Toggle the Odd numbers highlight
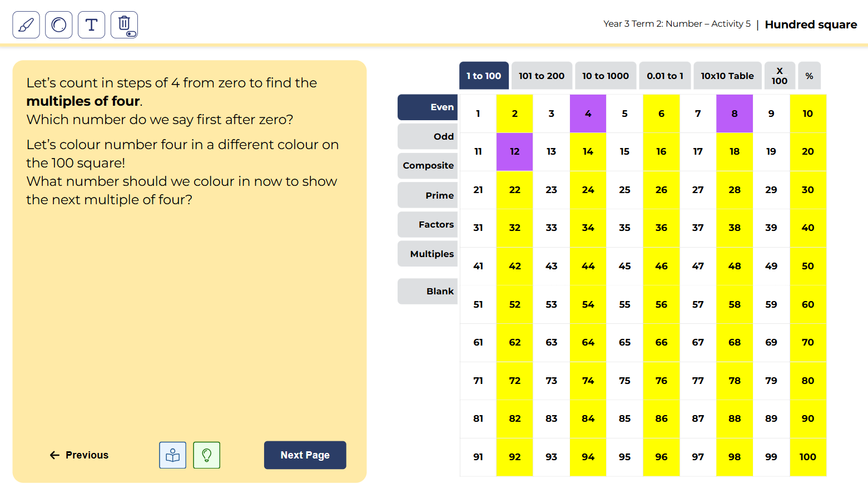868x488 pixels. click(x=428, y=136)
